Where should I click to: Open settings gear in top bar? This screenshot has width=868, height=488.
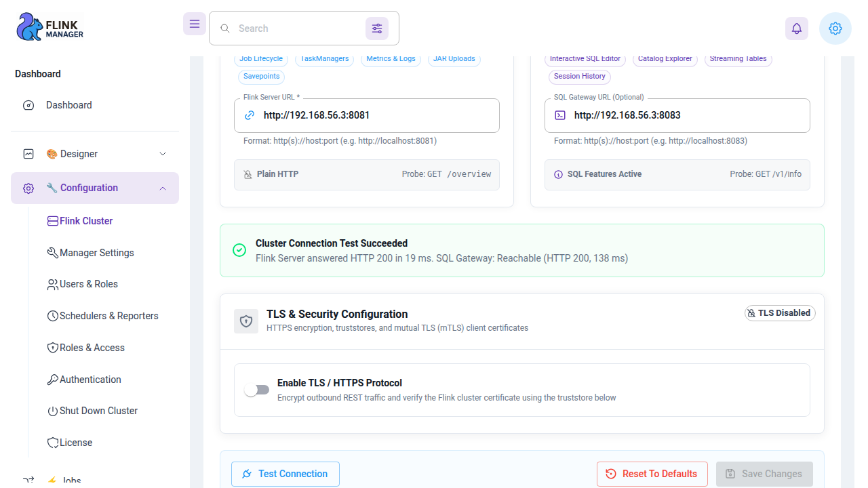[835, 28]
